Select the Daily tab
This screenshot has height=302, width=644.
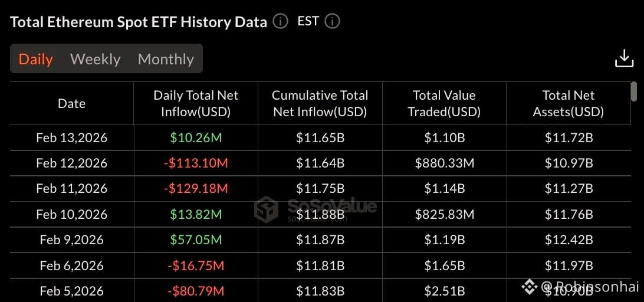(x=36, y=59)
